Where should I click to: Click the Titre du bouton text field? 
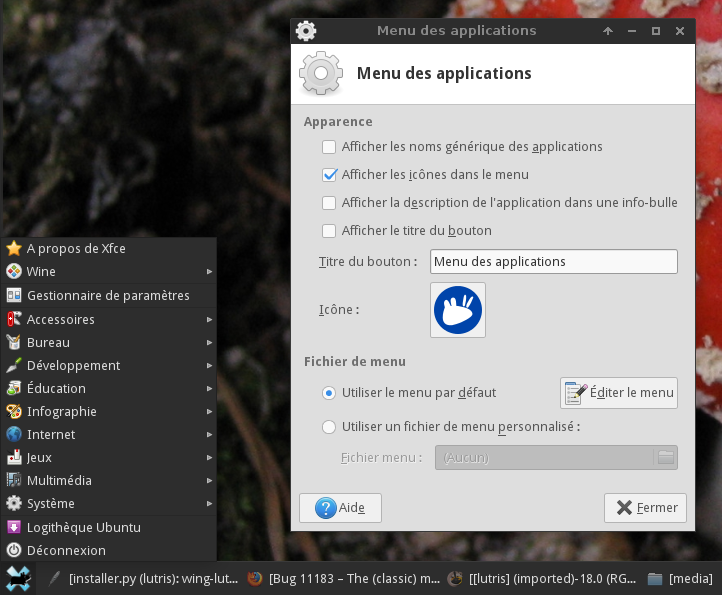[x=553, y=262]
